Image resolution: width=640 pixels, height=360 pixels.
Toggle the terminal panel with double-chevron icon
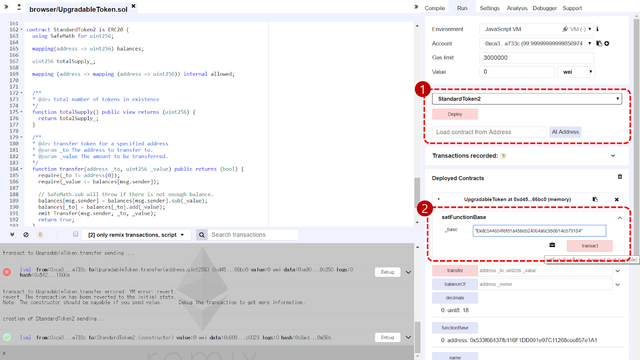click(12, 235)
